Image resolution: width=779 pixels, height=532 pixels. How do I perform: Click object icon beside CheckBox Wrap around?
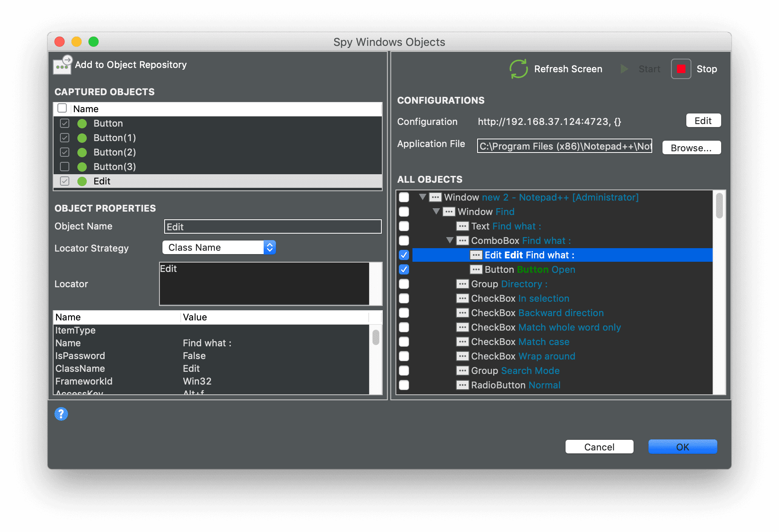coord(462,356)
